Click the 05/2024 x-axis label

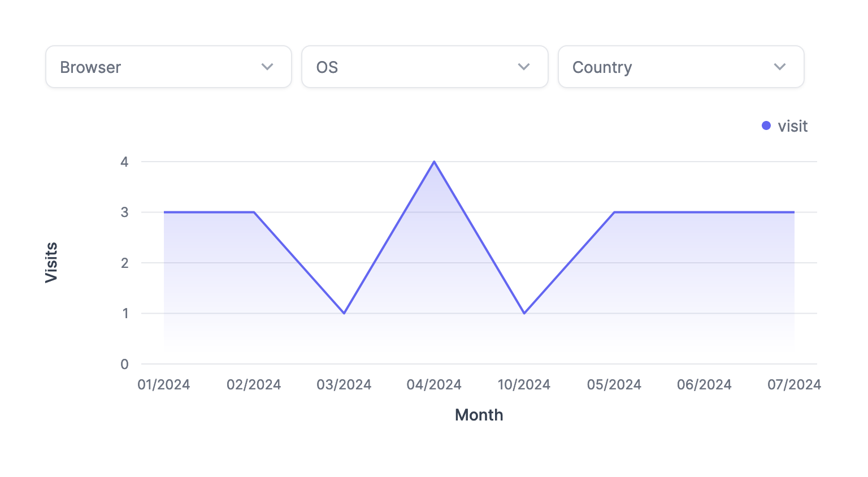pos(614,385)
